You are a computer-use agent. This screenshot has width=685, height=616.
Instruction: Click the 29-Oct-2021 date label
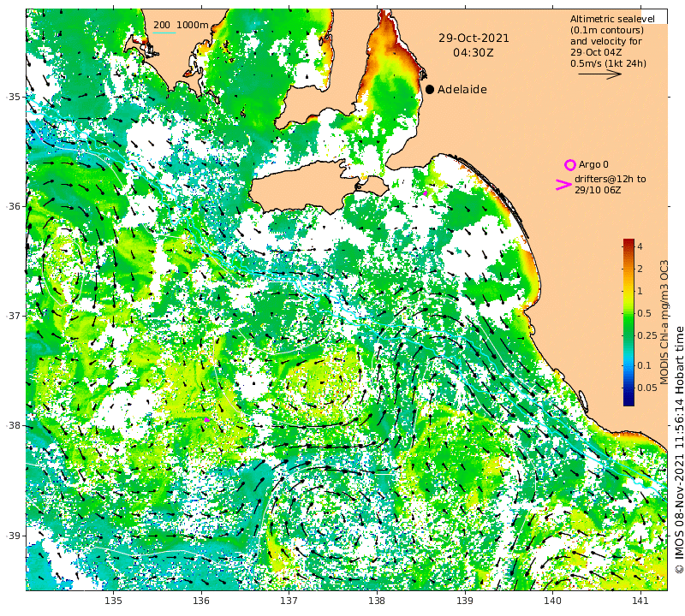(x=474, y=38)
